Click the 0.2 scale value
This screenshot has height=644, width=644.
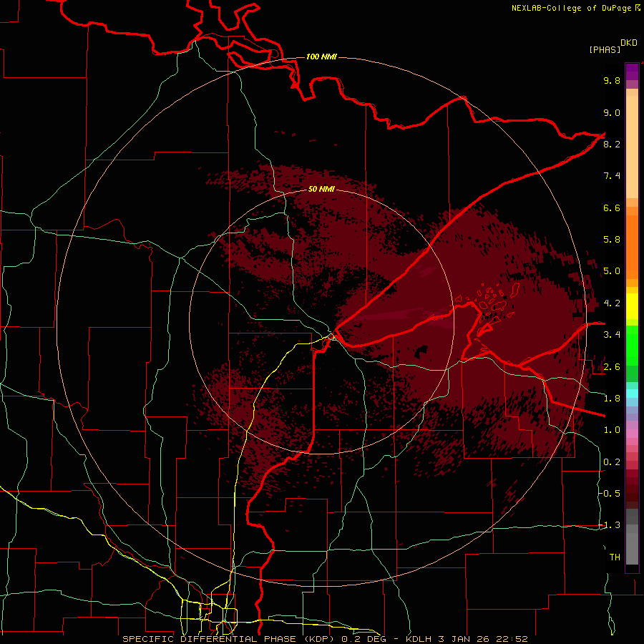612,462
